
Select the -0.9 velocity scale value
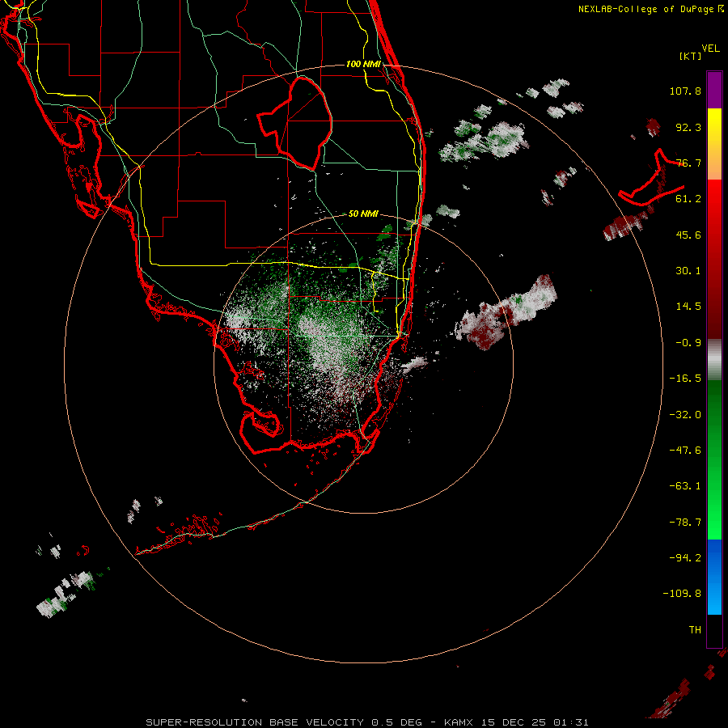coord(688,343)
